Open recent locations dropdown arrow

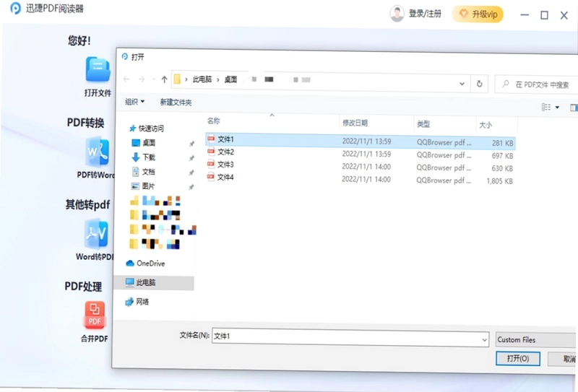point(154,79)
